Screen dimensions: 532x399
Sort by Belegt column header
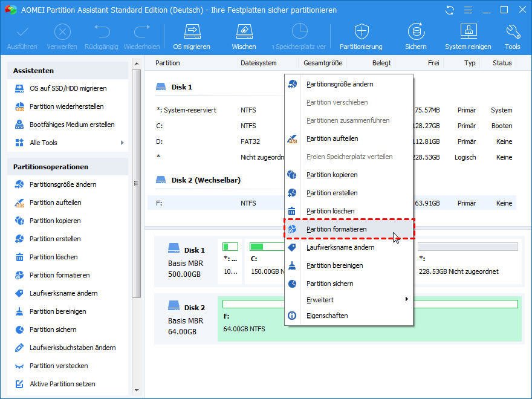point(381,63)
